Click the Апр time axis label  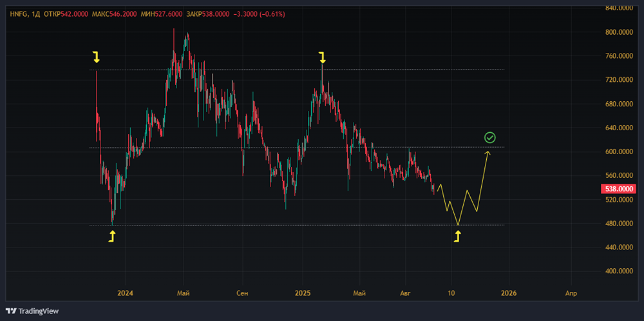[x=571, y=293]
